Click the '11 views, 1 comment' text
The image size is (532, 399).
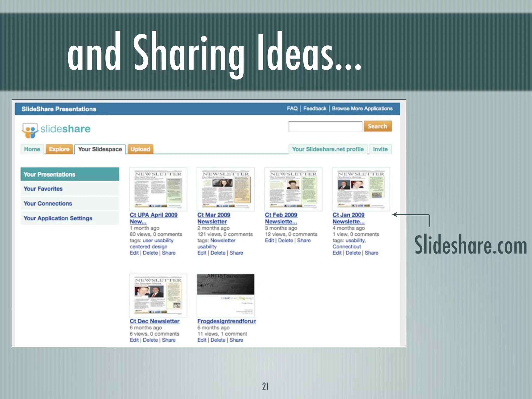point(222,334)
